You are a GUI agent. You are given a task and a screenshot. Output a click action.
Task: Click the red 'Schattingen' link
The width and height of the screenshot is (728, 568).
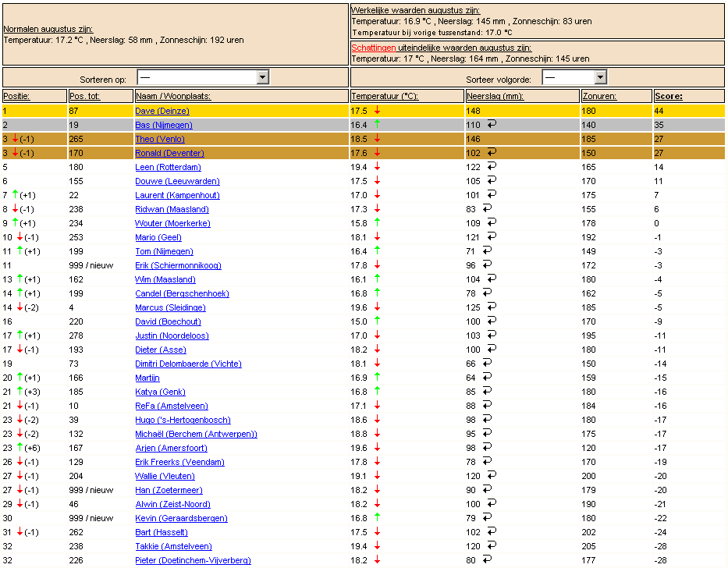pyautogui.click(x=373, y=48)
